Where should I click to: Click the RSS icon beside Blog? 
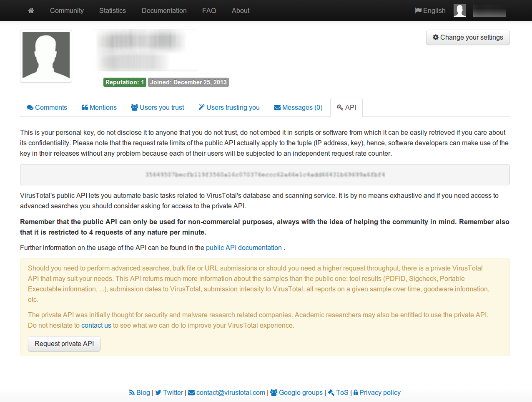point(132,392)
